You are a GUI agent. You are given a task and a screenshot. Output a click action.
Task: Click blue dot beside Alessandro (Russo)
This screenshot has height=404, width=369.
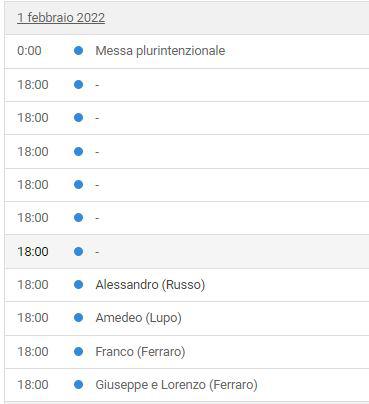(78, 284)
